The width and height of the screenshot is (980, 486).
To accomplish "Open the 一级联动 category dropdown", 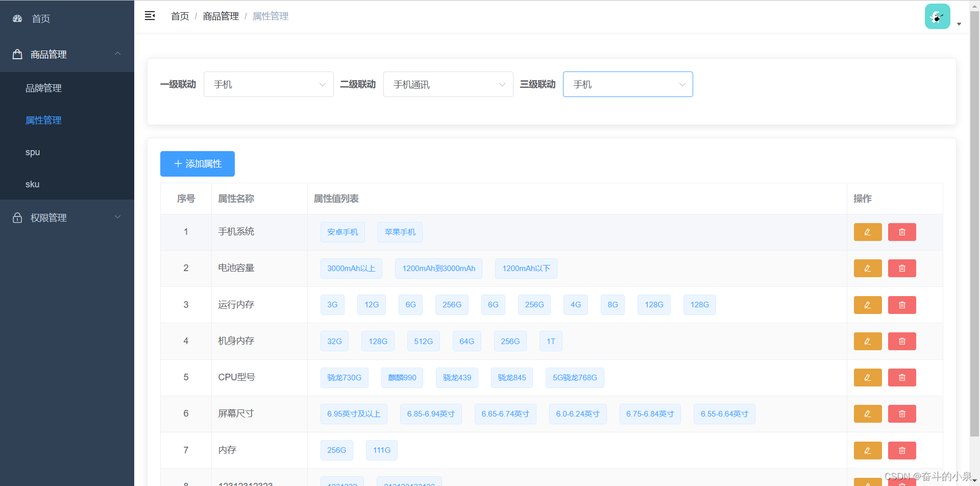I will [268, 84].
